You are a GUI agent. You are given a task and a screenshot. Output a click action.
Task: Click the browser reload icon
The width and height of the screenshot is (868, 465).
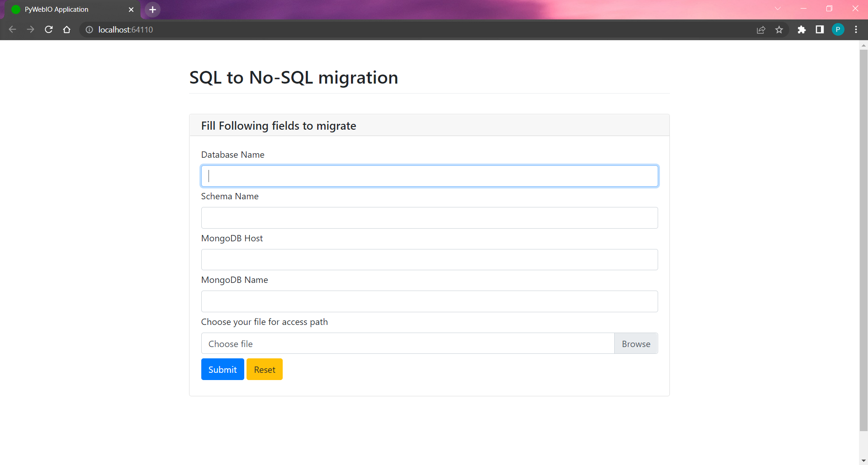(x=48, y=29)
